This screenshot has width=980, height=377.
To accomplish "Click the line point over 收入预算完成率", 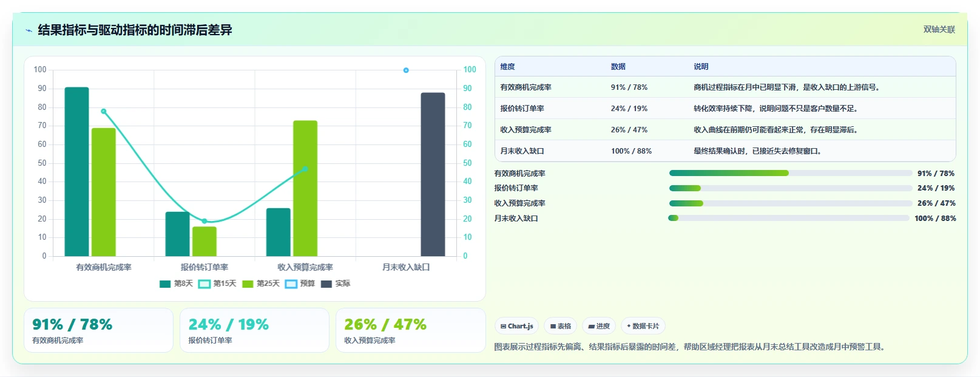I will pyautogui.click(x=305, y=169).
